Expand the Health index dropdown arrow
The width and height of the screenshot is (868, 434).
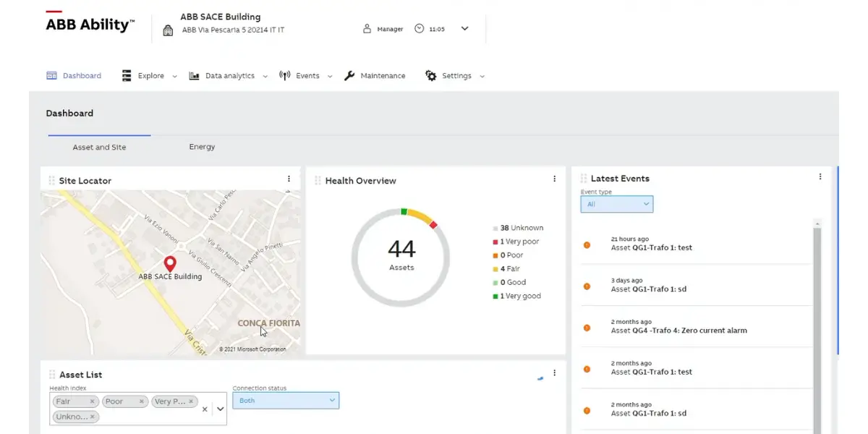[221, 409]
